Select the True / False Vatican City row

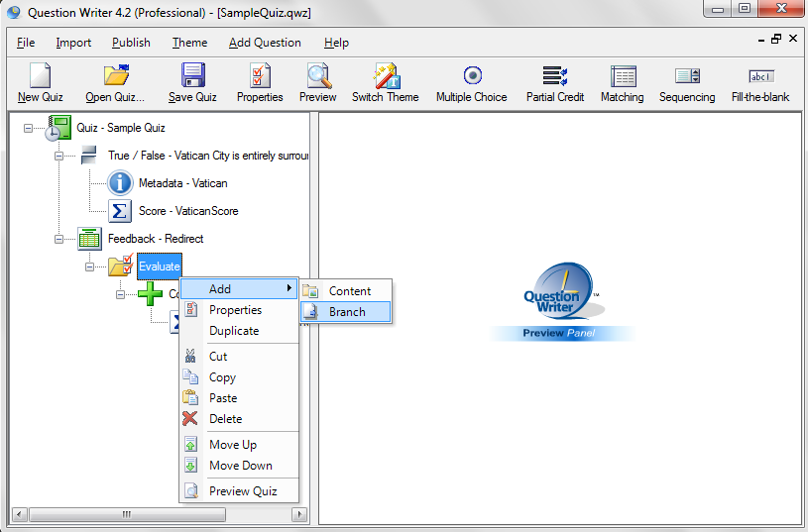coord(208,156)
